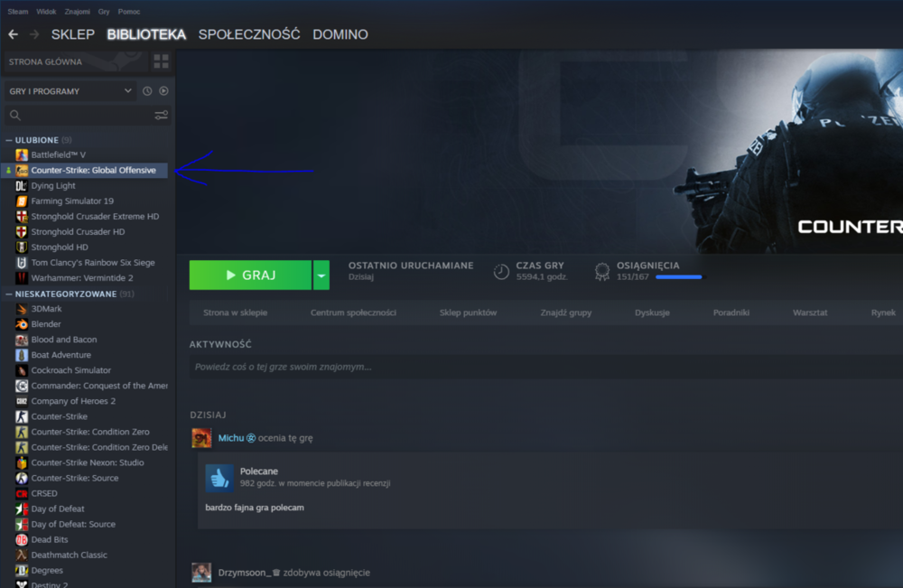Click the Cockroach Simulator icon

22,370
